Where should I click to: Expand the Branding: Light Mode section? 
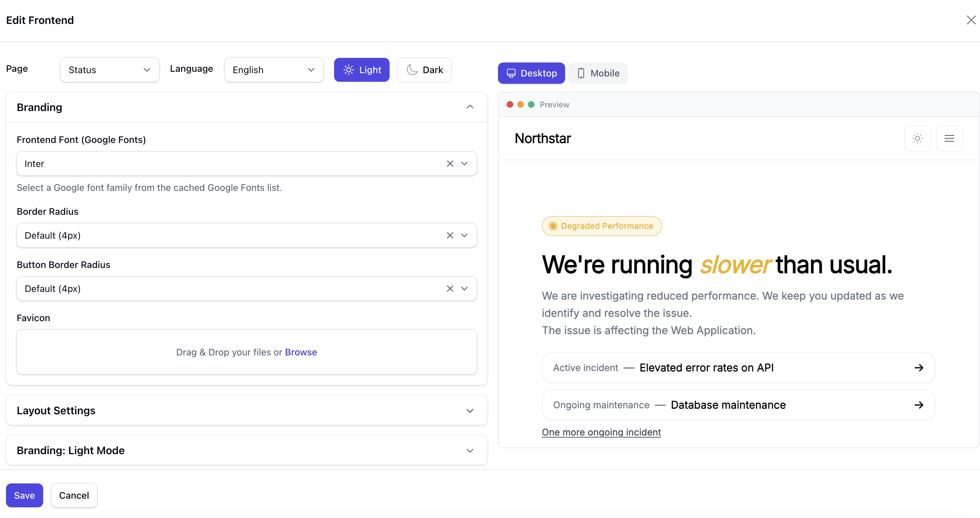click(247, 450)
